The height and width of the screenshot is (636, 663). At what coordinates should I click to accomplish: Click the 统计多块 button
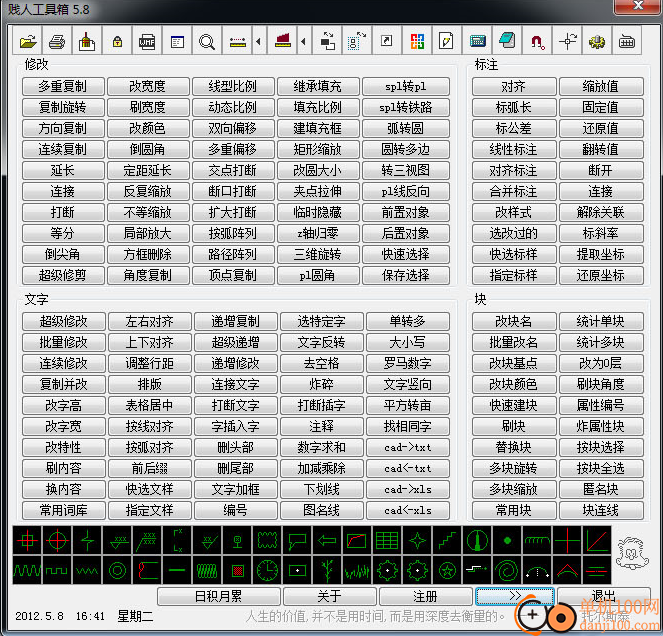click(x=601, y=342)
